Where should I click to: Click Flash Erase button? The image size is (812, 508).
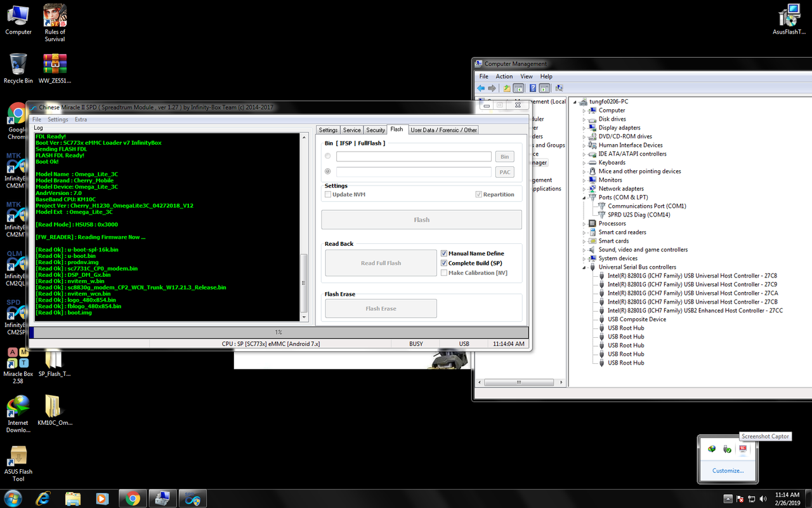(x=381, y=309)
